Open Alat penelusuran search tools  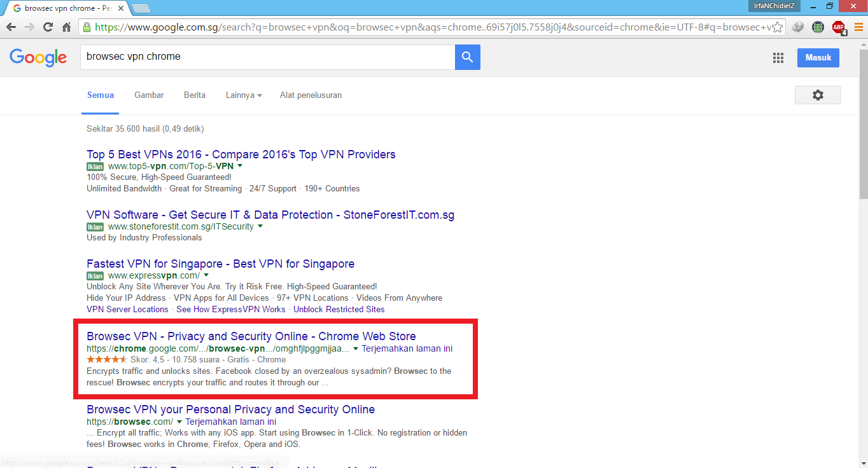click(311, 95)
